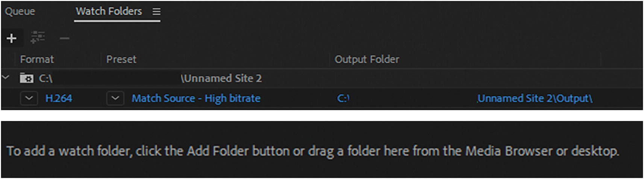644x179 pixels.
Task: Open the preset dropdown arrow beside Match Source
Action: (115, 98)
